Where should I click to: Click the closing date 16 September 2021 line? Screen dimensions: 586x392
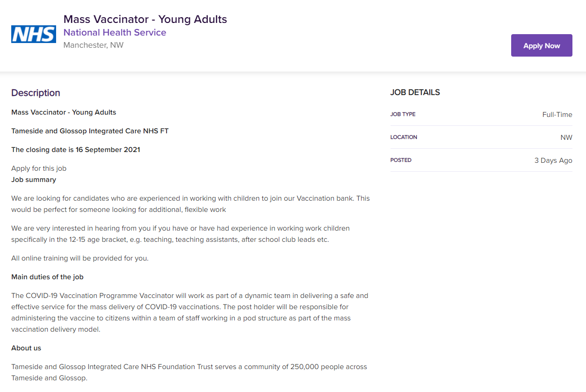[x=75, y=150]
